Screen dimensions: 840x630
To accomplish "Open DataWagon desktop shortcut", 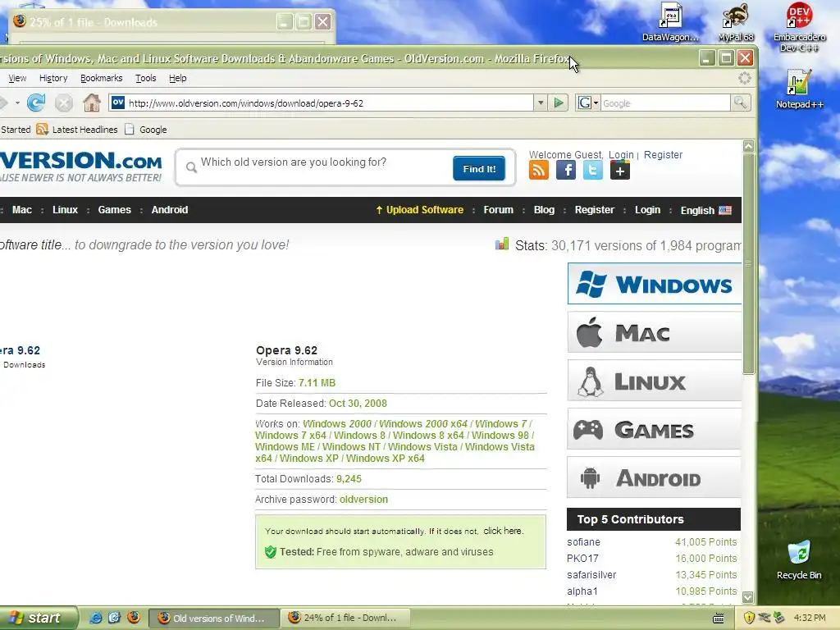I will 670,22.
